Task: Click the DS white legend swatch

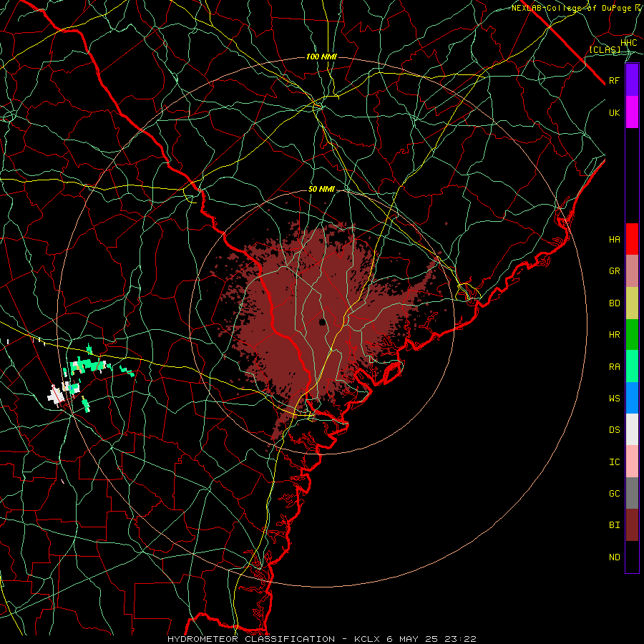Action: coord(632,429)
